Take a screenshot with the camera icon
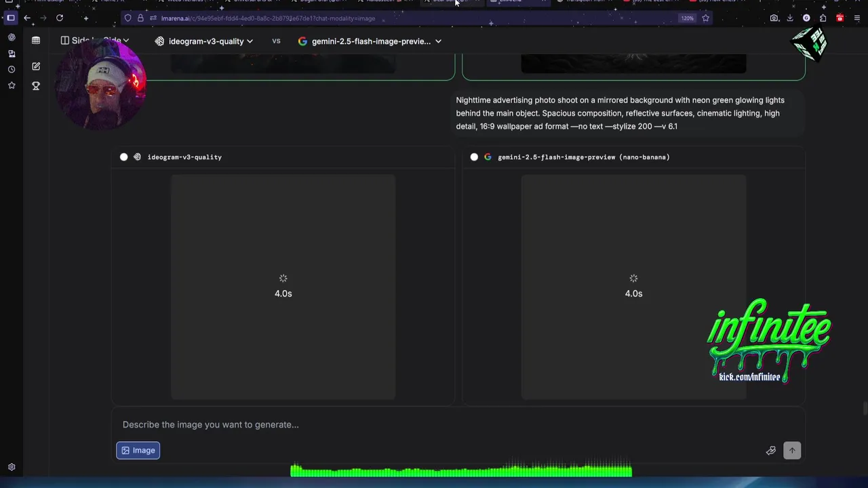 point(774,18)
